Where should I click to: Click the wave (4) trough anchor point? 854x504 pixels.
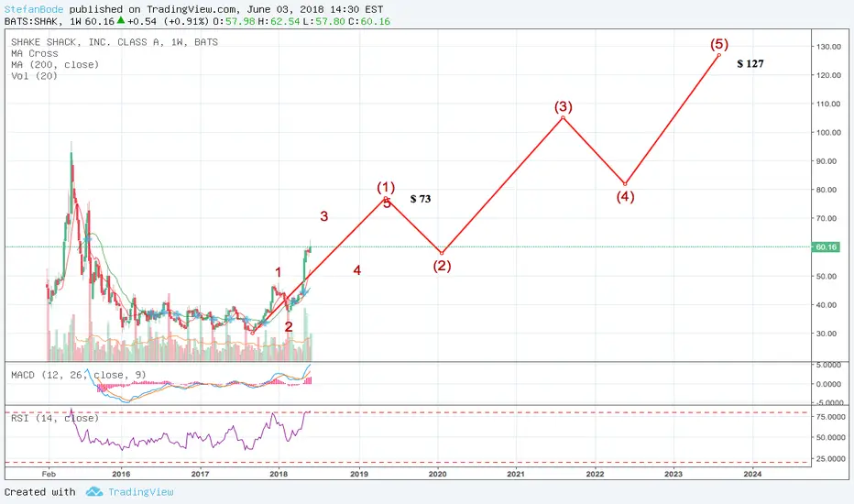[625, 184]
